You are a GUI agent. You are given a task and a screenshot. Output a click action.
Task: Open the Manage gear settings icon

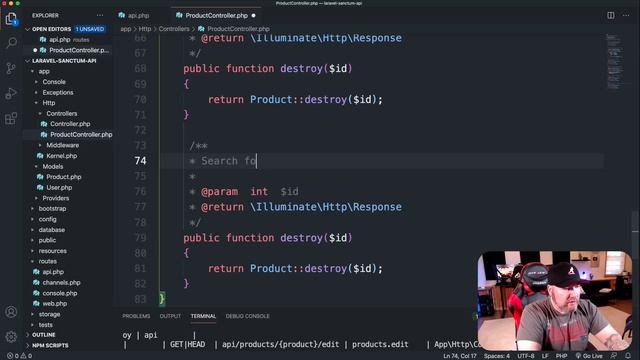[11, 337]
